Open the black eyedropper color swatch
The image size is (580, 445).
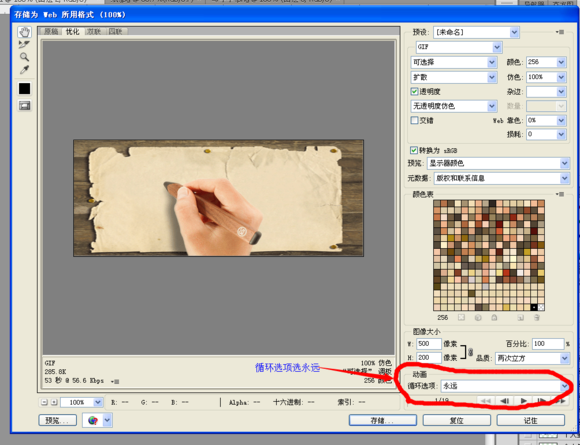25,89
